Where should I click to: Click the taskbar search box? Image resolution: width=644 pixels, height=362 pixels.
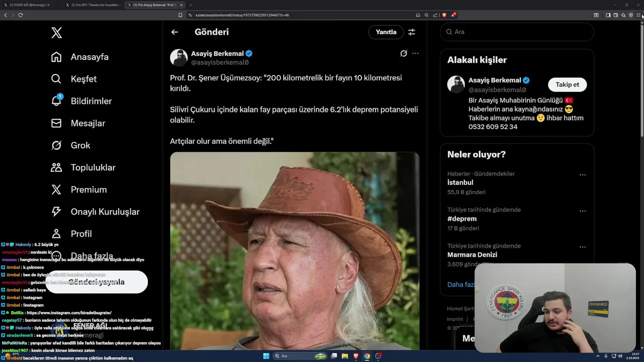pyautogui.click(x=300, y=356)
